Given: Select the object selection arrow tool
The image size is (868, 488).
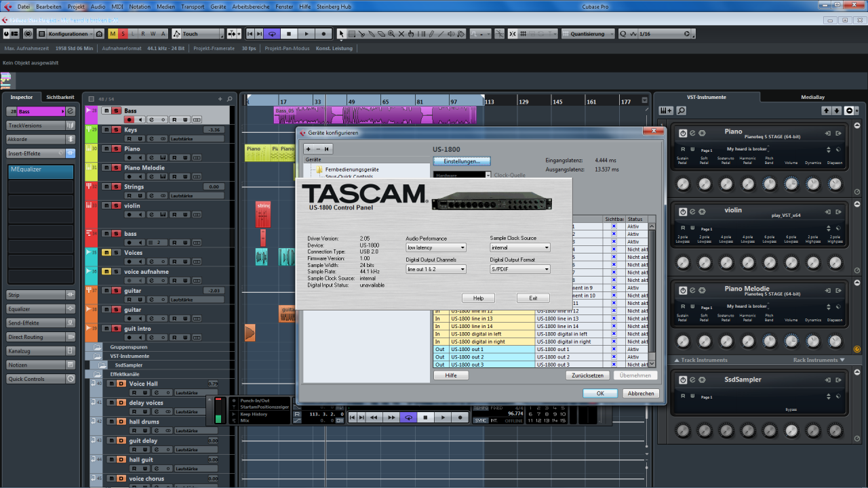Looking at the screenshot, I should (x=341, y=34).
